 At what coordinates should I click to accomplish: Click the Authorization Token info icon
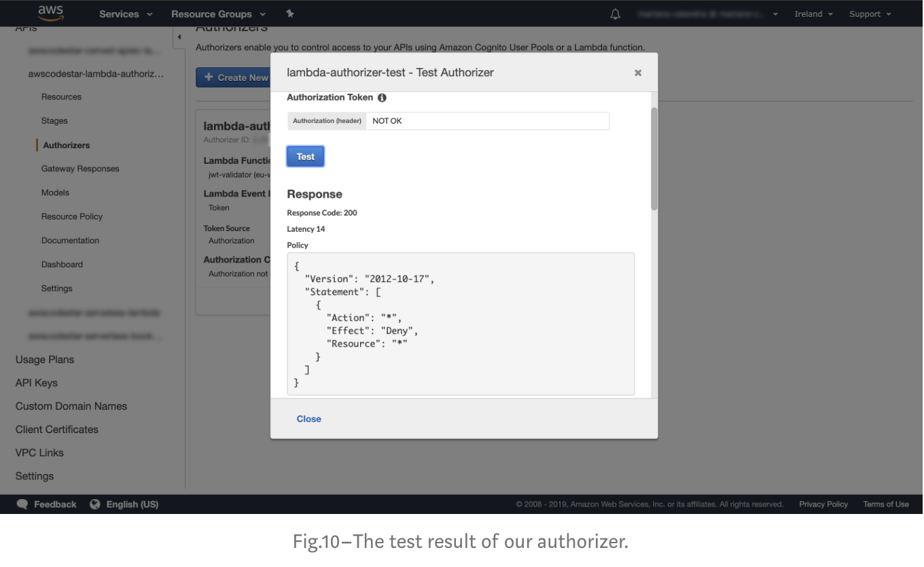(x=382, y=98)
